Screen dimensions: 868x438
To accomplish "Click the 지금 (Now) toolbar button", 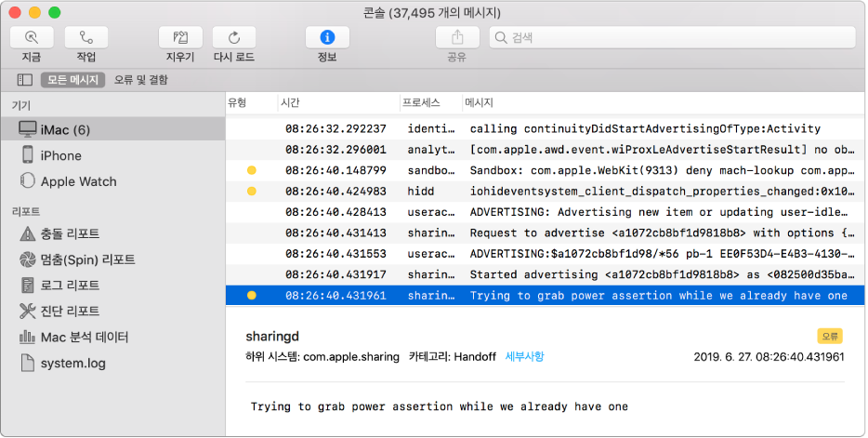I will (32, 37).
